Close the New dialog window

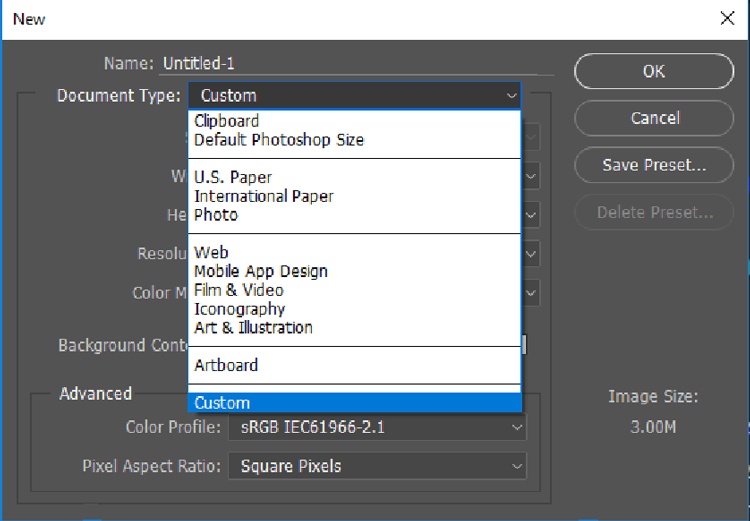pyautogui.click(x=727, y=19)
